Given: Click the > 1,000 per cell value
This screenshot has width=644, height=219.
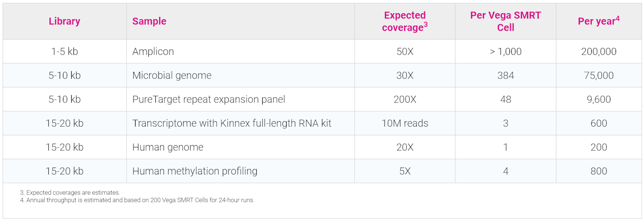Looking at the screenshot, I should tap(505, 51).
